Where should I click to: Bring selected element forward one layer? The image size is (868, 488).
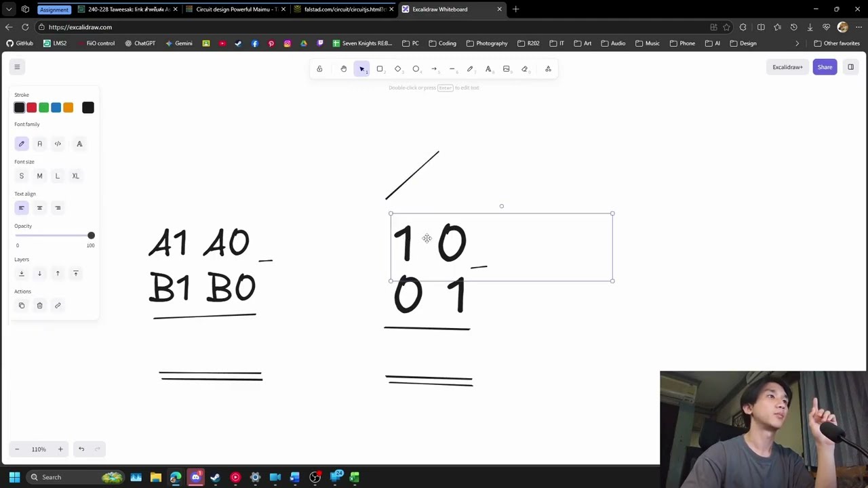[x=58, y=273]
